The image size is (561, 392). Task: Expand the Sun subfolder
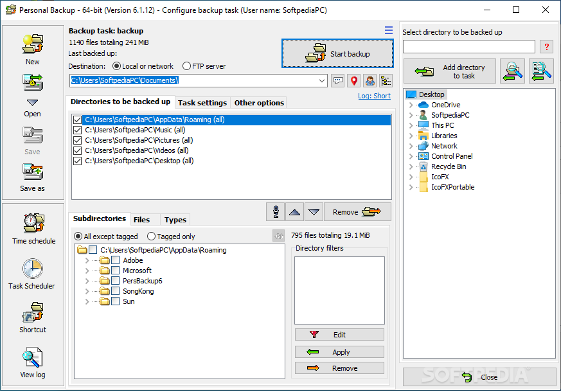87,301
